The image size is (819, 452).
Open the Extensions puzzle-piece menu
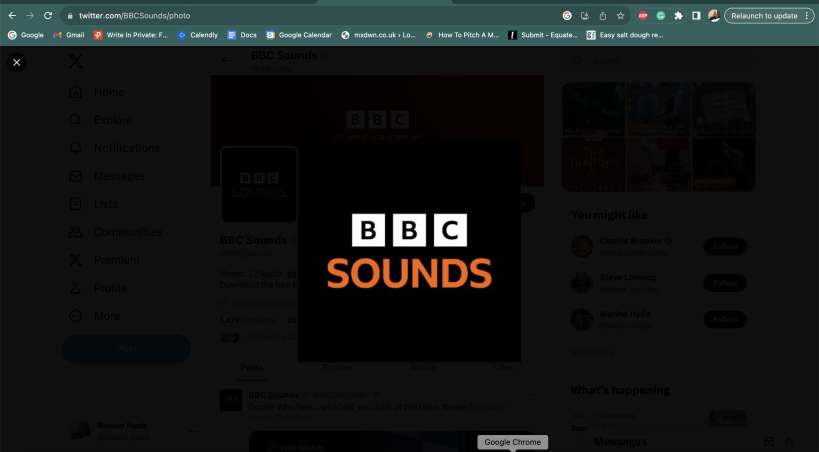[678, 16]
